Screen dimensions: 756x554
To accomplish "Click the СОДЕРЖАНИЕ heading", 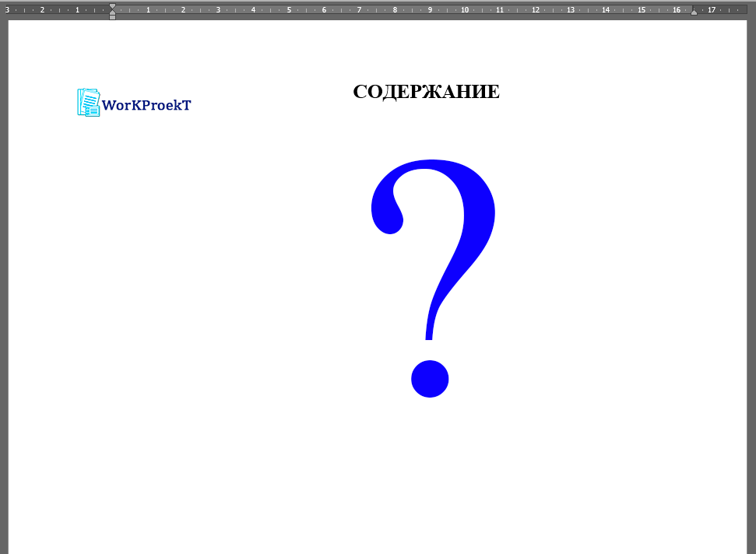I will click(426, 92).
